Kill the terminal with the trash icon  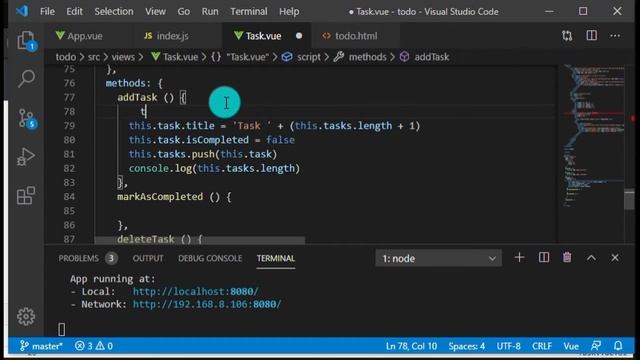[x=567, y=258]
